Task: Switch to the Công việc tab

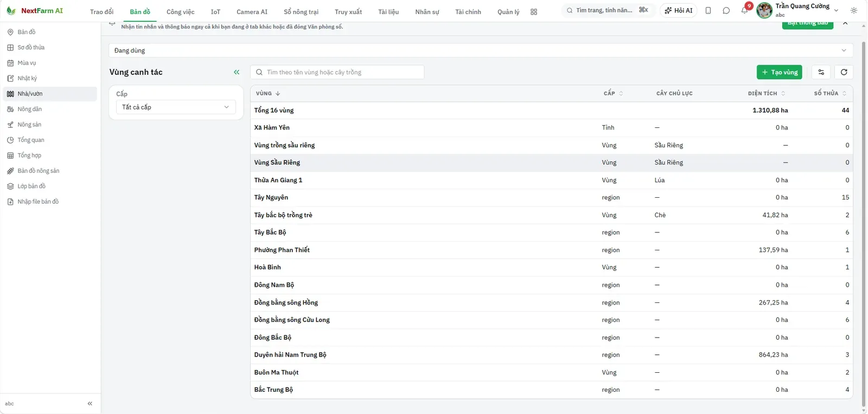Action: (x=181, y=11)
